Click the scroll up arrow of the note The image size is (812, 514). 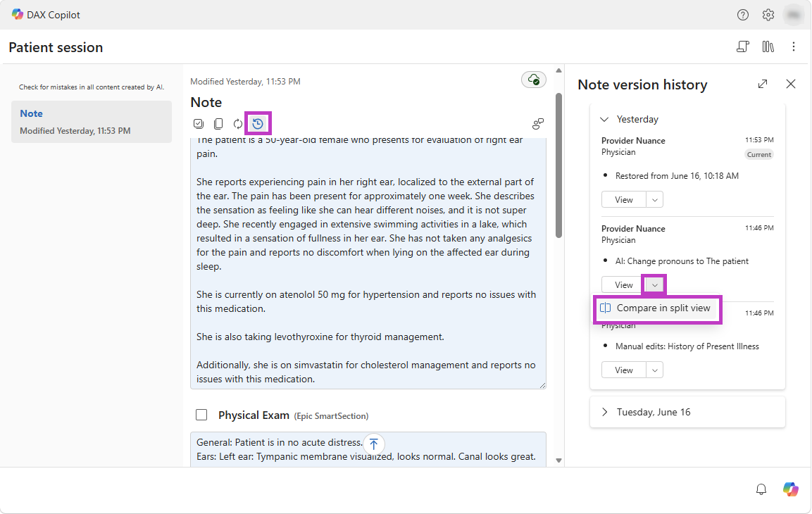(x=558, y=70)
